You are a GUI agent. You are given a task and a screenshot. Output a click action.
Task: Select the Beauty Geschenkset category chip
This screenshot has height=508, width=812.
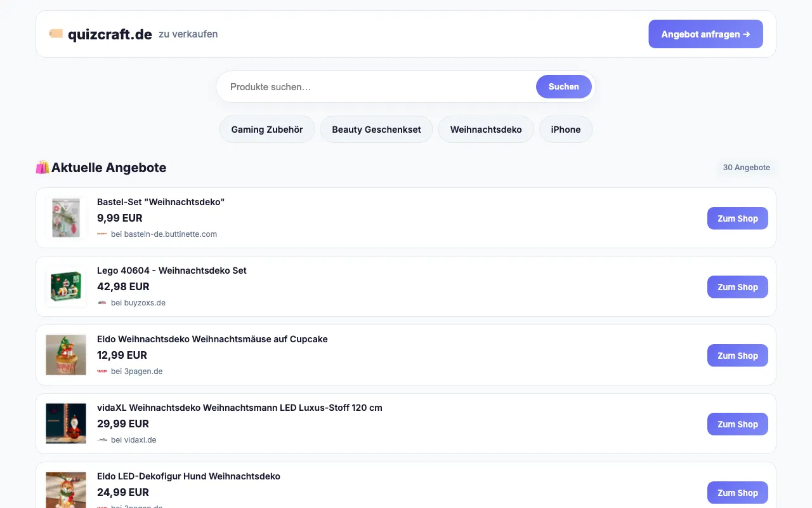(376, 130)
